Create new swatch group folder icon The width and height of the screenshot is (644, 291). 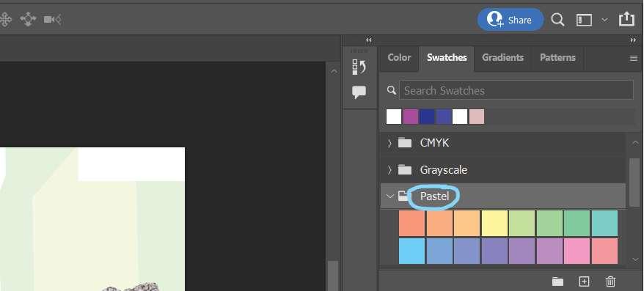coord(557,281)
